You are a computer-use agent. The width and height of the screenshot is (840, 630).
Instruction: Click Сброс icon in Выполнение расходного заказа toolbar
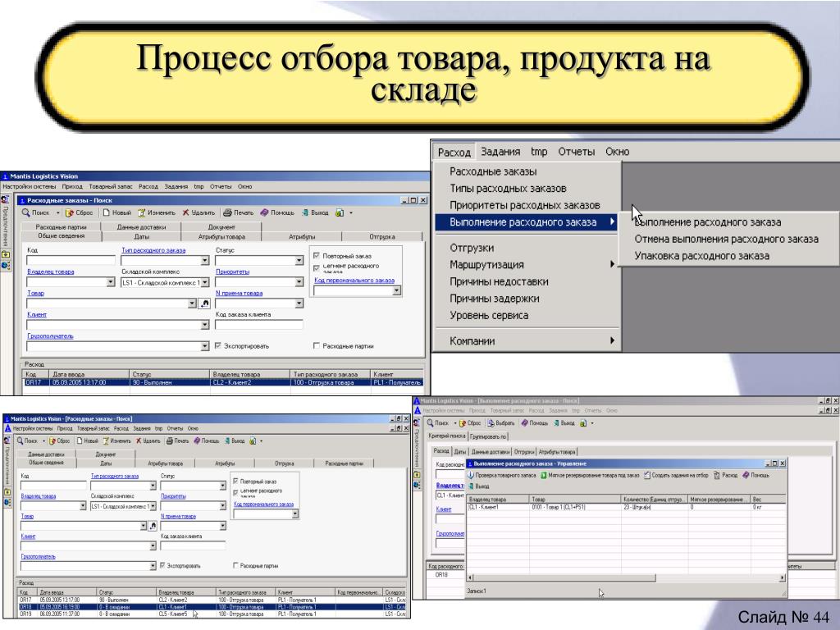tap(463, 423)
